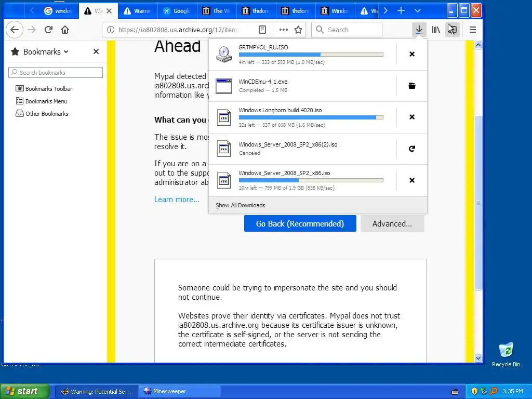Screen dimensions: 532x399
Task: Open the downloads arrow toolbar button
Action: (x=419, y=30)
